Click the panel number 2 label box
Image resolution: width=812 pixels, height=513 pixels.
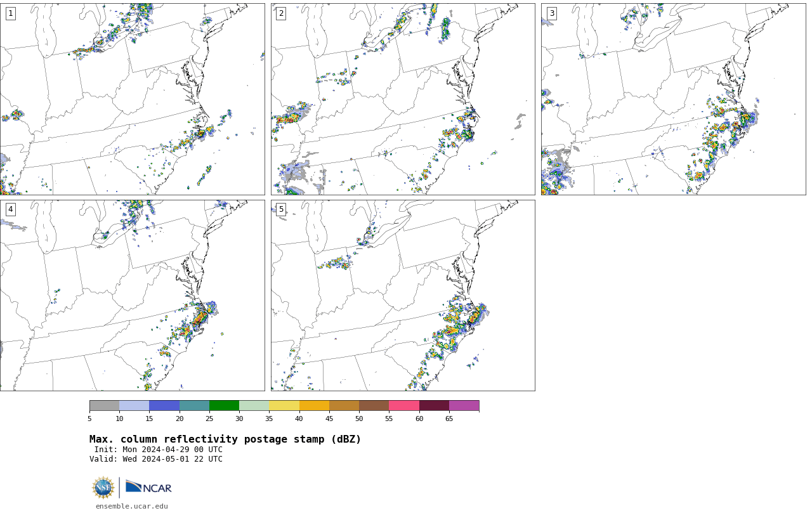281,13
